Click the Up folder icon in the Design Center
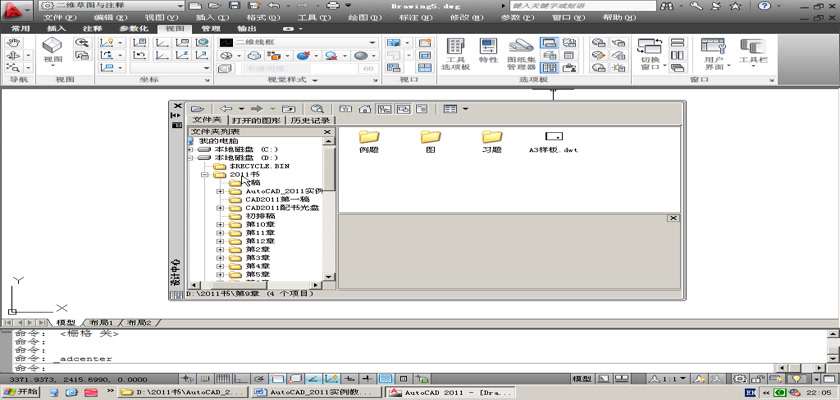This screenshot has width=840, height=400. click(x=289, y=109)
